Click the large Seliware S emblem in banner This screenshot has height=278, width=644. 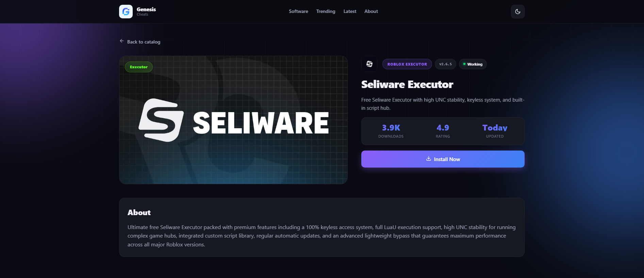[x=161, y=120]
